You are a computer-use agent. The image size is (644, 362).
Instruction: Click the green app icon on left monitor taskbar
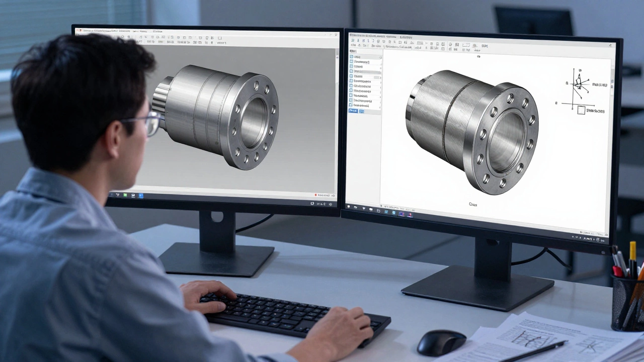[x=125, y=195]
